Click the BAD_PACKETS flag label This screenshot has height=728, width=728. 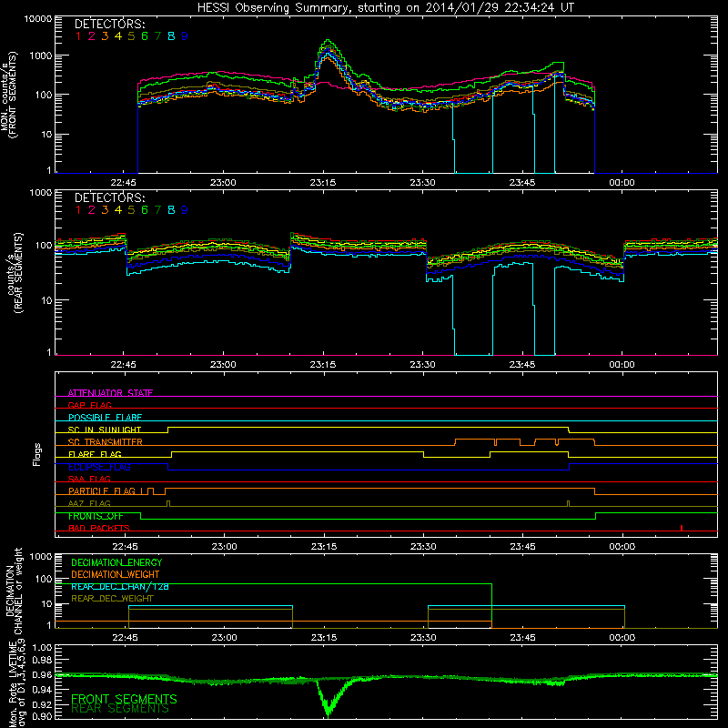[99, 528]
